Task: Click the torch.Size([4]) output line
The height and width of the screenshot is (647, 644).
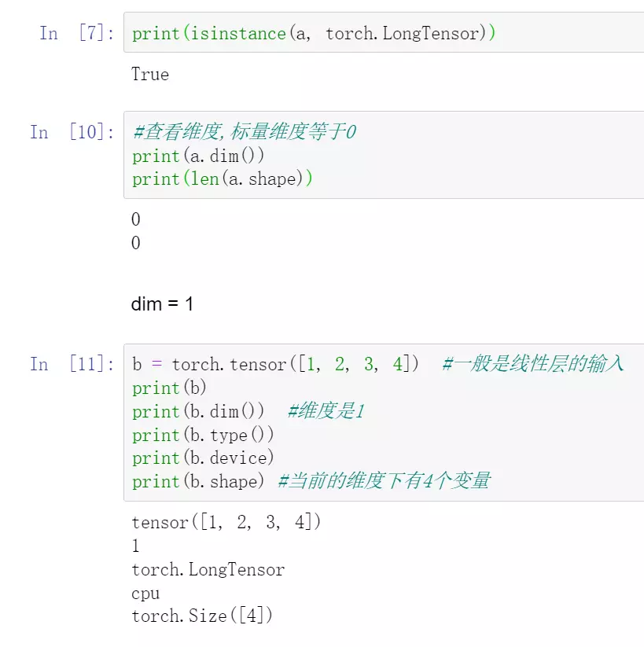Action: click(x=202, y=616)
